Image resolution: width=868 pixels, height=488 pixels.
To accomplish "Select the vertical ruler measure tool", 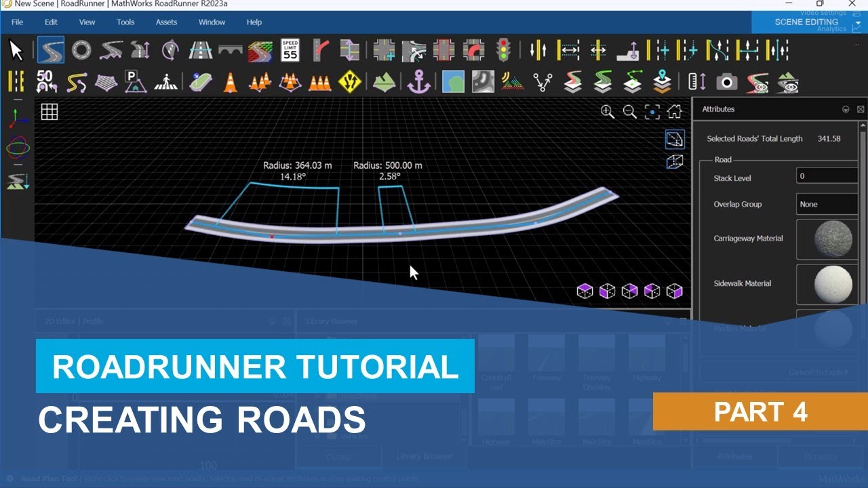I will click(696, 83).
